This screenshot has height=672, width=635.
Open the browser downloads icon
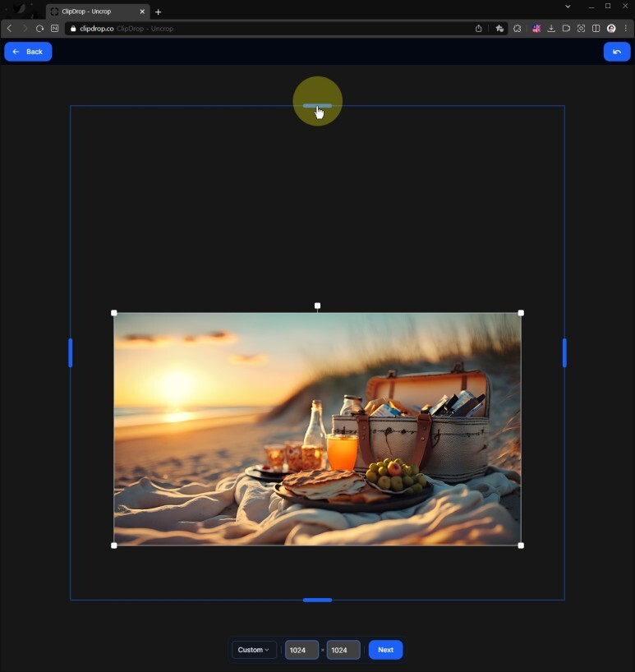551,29
